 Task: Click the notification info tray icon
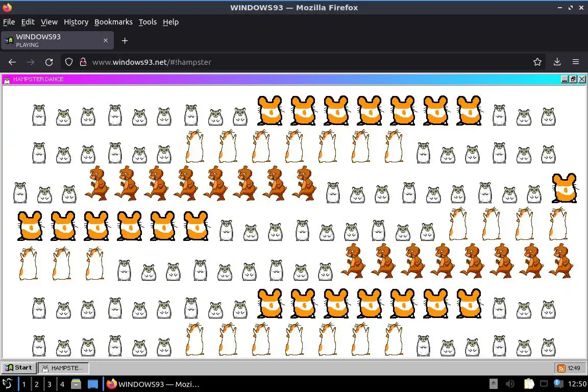coord(558,383)
